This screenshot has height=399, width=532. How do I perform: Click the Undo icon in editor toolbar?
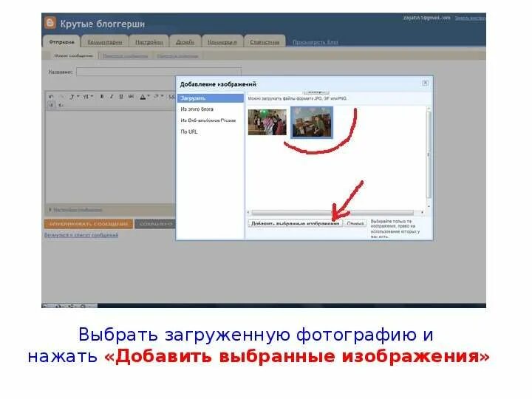click(x=51, y=97)
